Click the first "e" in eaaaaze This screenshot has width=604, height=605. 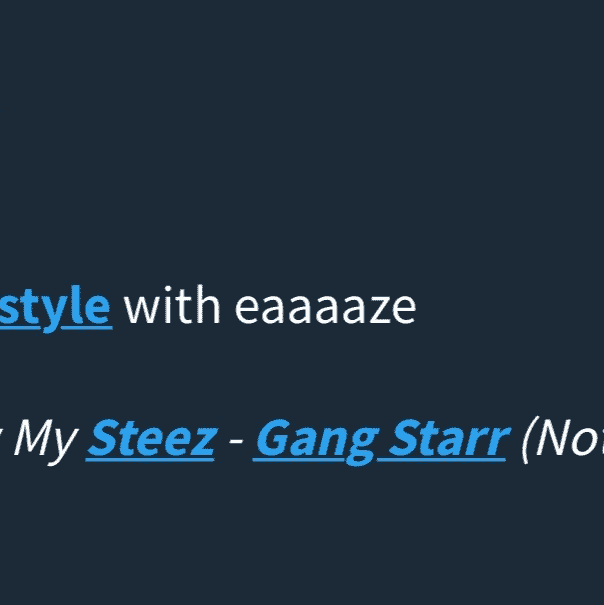[x=247, y=311]
